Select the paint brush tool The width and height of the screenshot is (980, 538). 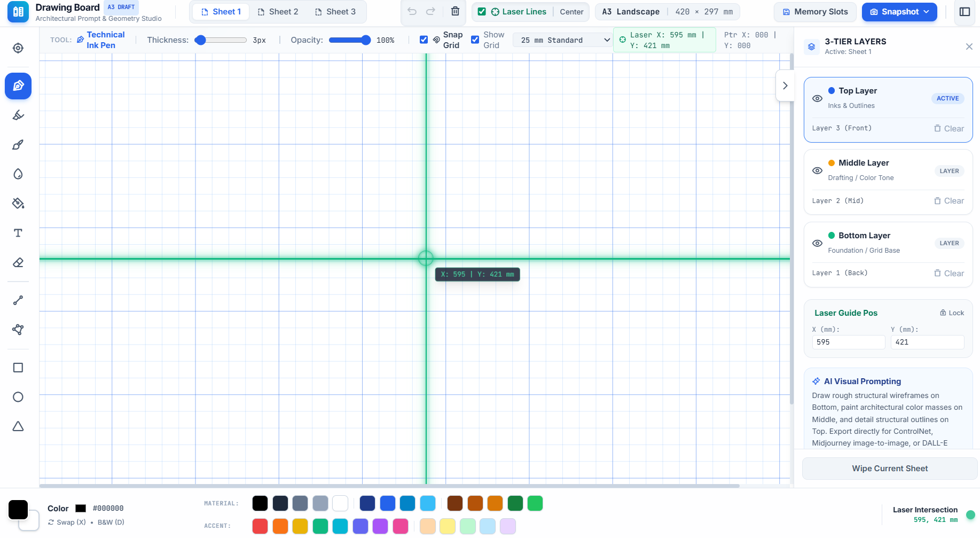[18, 145]
